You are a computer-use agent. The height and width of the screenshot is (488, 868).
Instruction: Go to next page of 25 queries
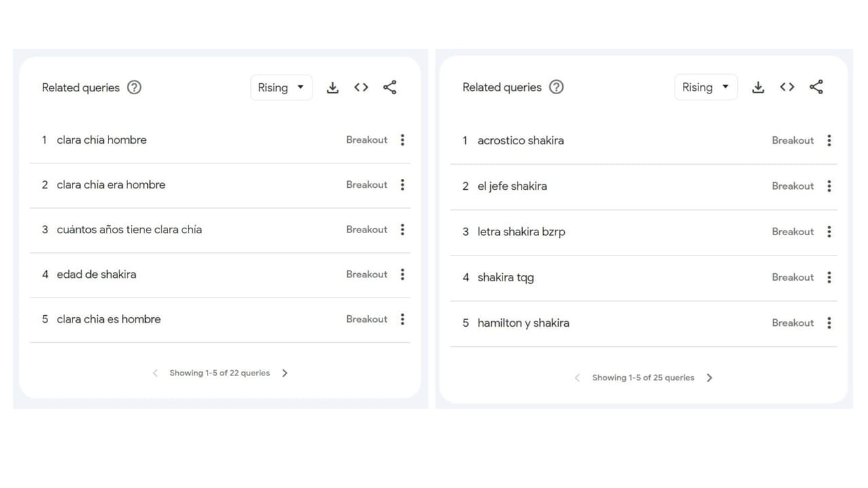[x=709, y=378]
